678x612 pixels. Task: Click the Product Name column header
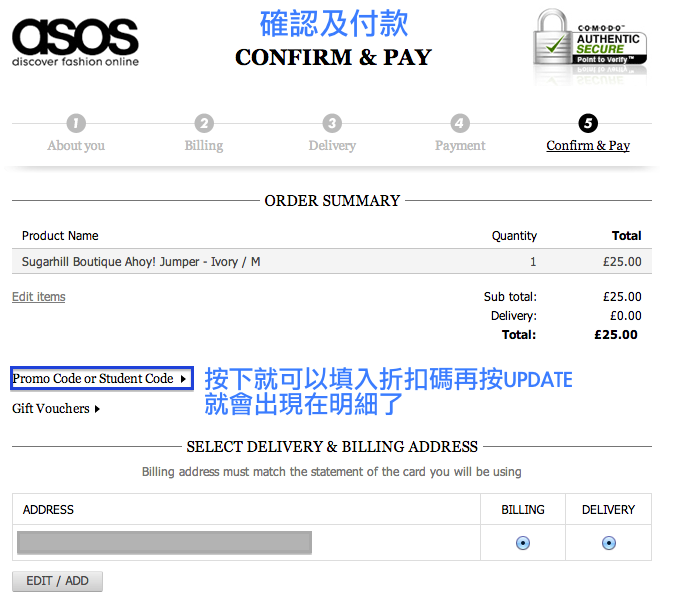point(60,236)
